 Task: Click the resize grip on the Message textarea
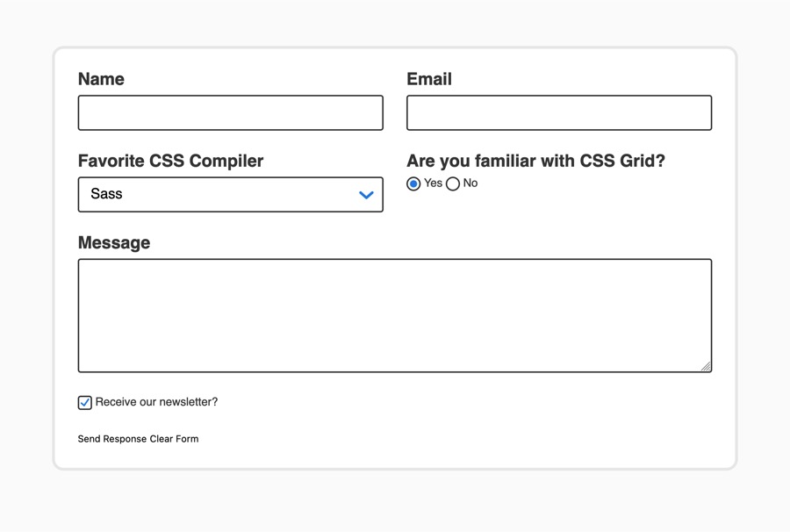point(707,366)
